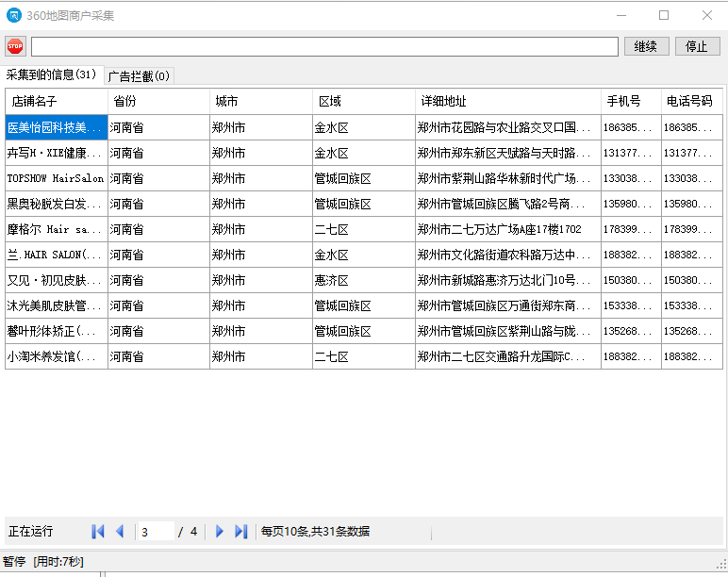Click the address starting 郑州市紫荆山路华林新时代广场
Viewport: 728px width, 577px height.
tap(508, 179)
